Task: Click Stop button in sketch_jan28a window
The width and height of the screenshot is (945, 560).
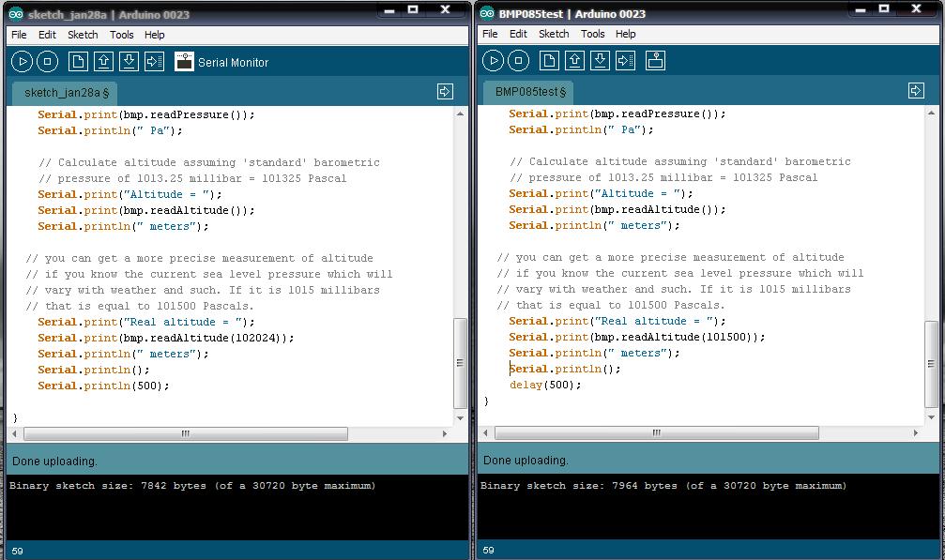Action: (x=47, y=61)
